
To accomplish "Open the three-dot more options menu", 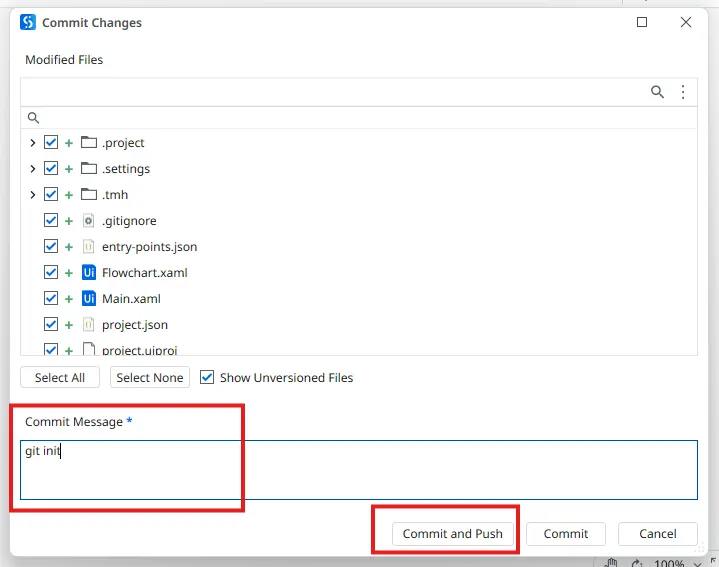I will (x=683, y=92).
